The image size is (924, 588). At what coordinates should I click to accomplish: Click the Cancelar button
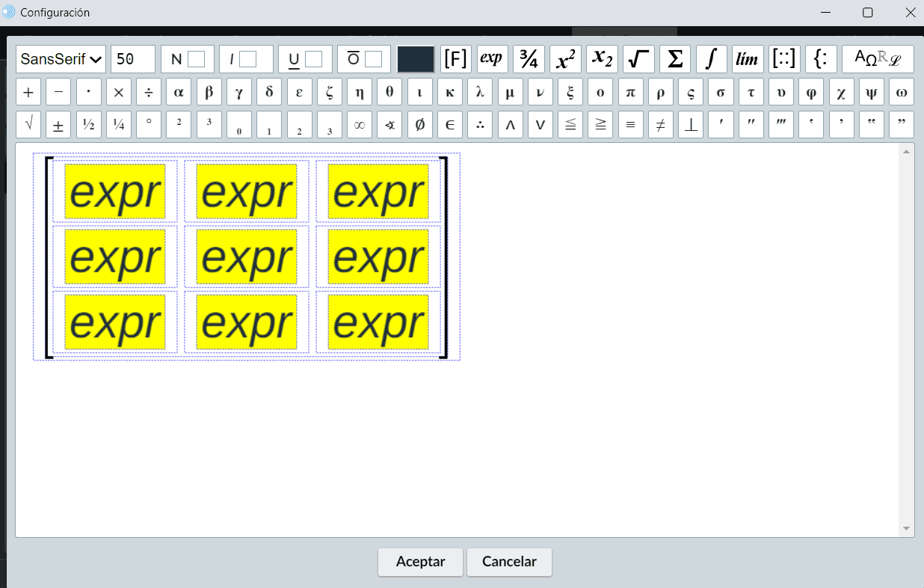509,562
